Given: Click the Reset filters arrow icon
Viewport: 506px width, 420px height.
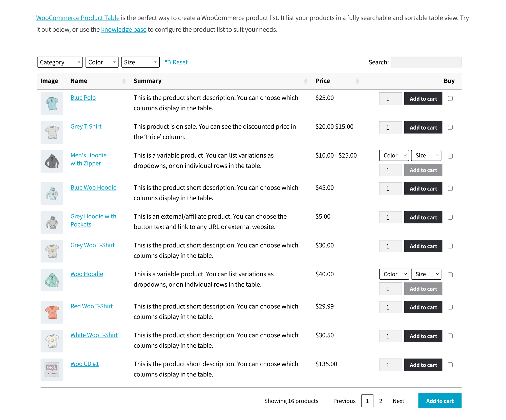Looking at the screenshot, I should 168,62.
